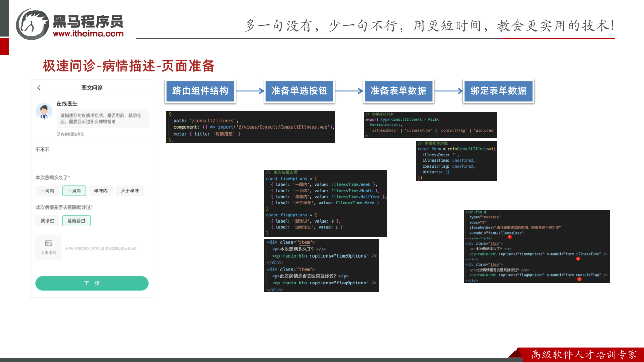The image size is (644, 362).
Task: Click the 路由组件结构 step box
Action: tap(200, 91)
